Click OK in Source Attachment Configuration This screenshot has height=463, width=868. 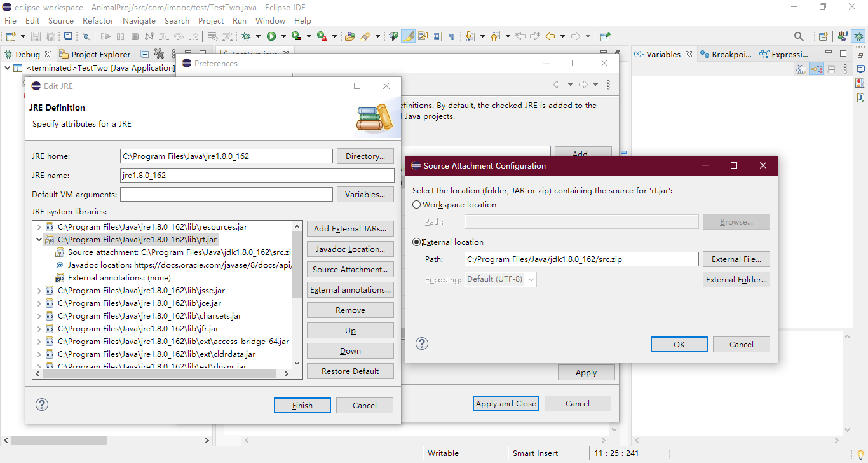[x=679, y=344]
